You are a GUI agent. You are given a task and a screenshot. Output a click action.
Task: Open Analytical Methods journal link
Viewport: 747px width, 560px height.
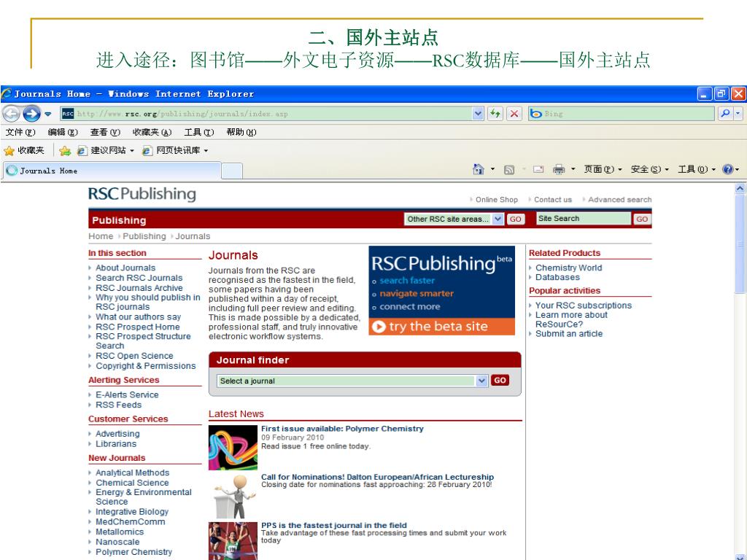click(133, 472)
